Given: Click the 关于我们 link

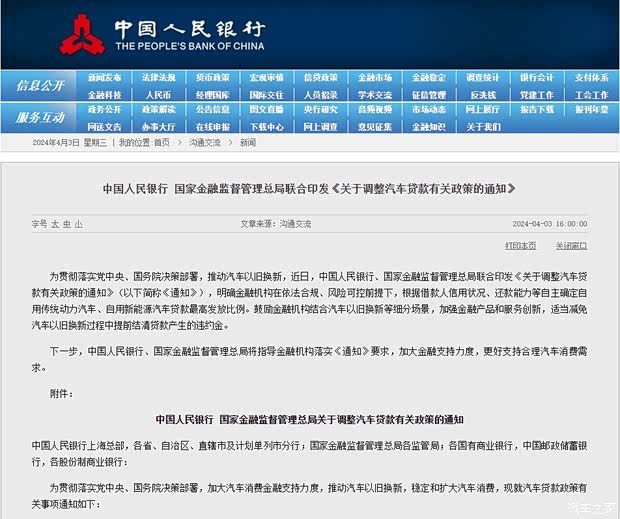Looking at the screenshot, I should click(482, 127).
